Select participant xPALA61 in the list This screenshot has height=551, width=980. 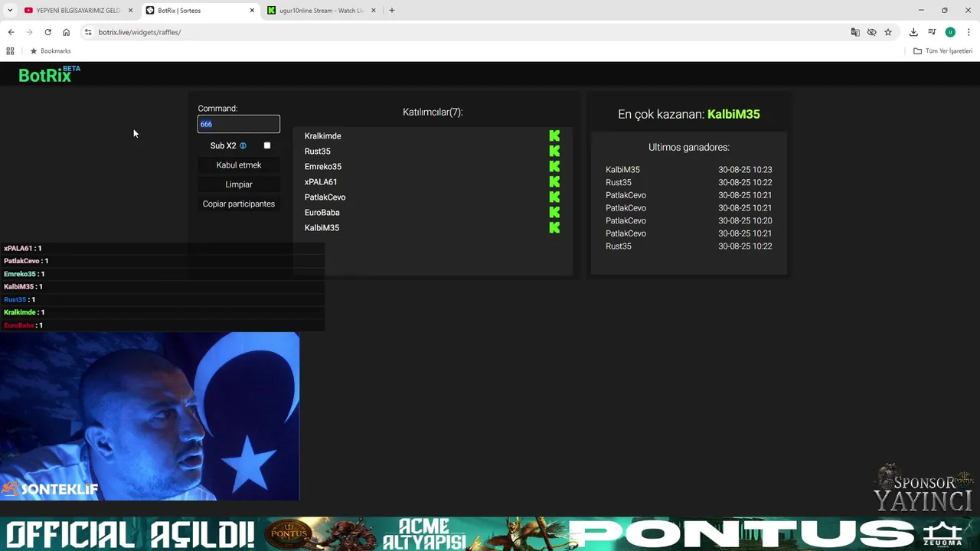click(x=321, y=181)
